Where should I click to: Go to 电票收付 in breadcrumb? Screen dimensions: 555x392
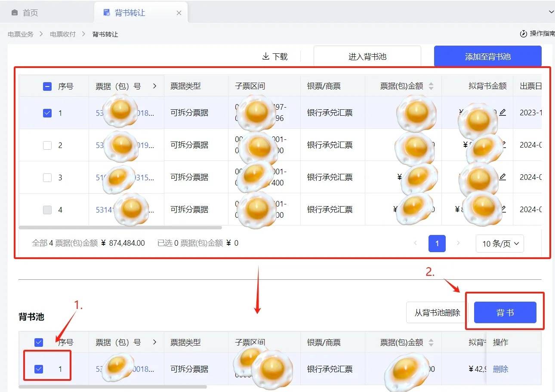point(62,34)
